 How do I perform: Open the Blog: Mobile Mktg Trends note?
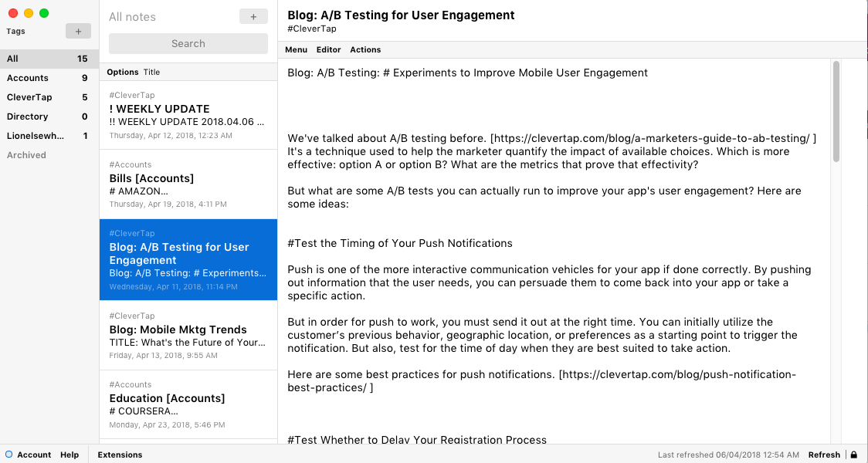tap(188, 336)
